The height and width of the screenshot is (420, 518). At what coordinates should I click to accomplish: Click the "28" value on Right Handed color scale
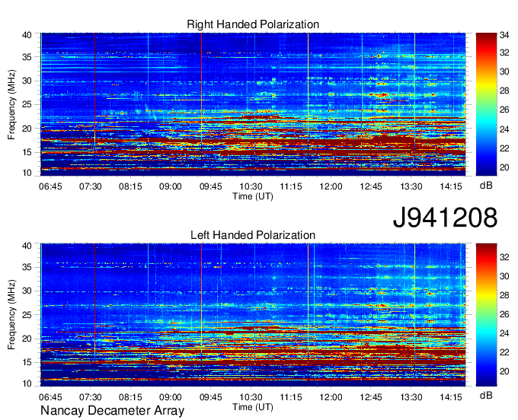pyautogui.click(x=504, y=91)
